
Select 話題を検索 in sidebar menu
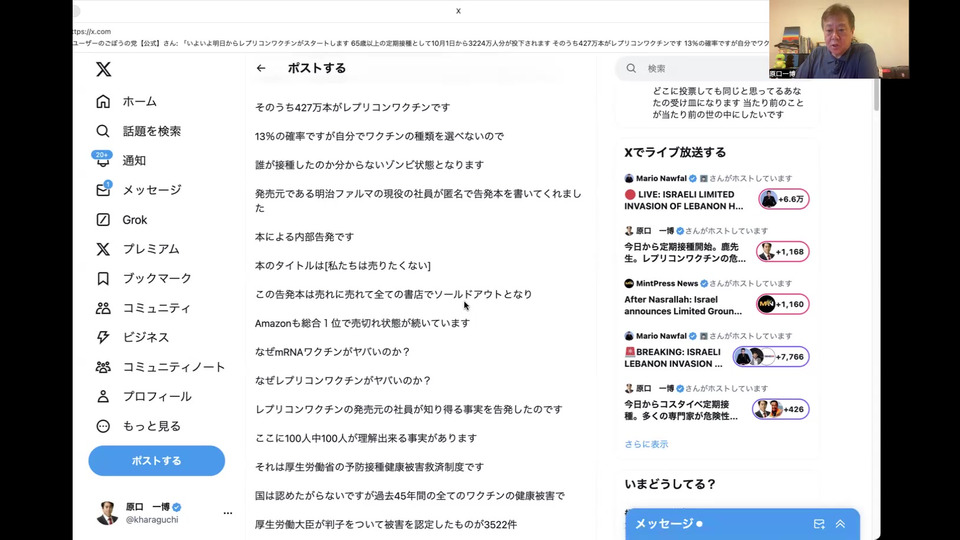click(152, 131)
